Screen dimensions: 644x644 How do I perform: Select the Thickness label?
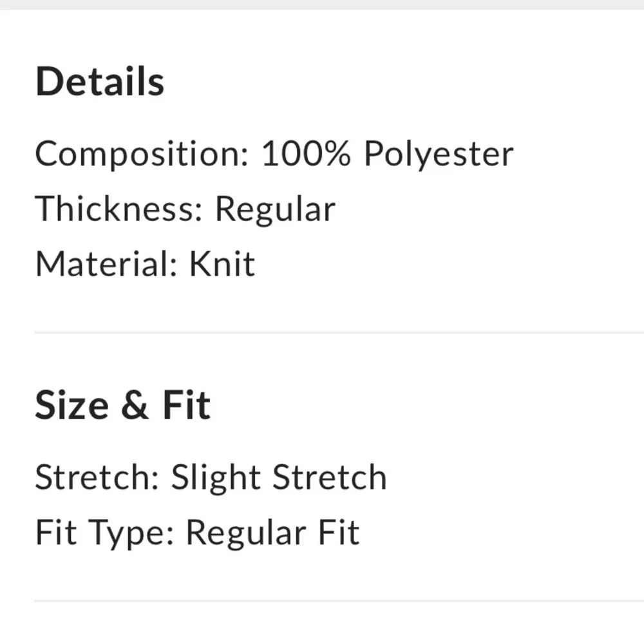(x=118, y=209)
